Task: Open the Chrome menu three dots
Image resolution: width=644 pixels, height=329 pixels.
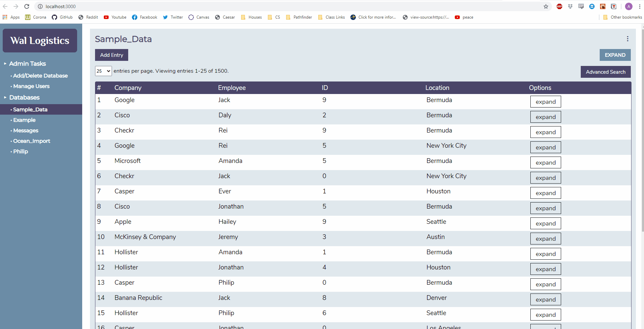Action: click(x=640, y=6)
